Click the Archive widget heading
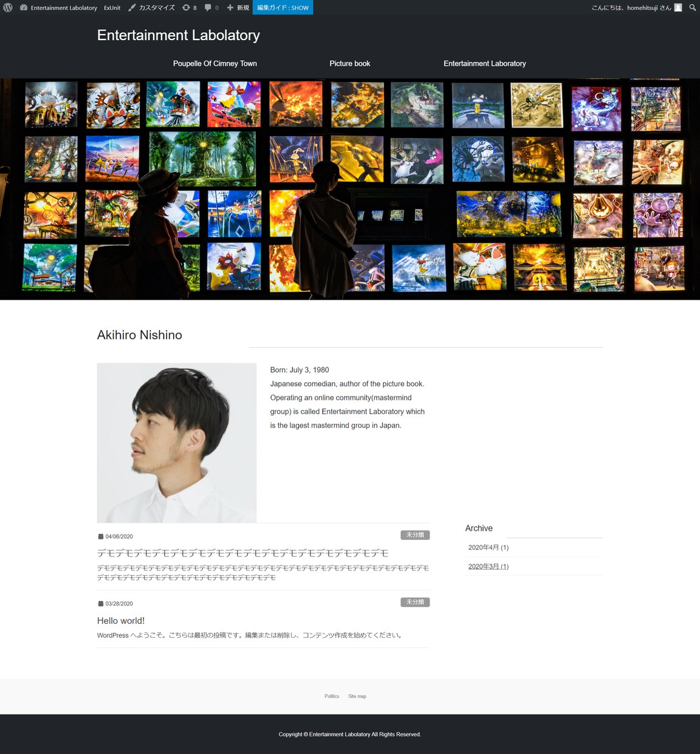 479,528
